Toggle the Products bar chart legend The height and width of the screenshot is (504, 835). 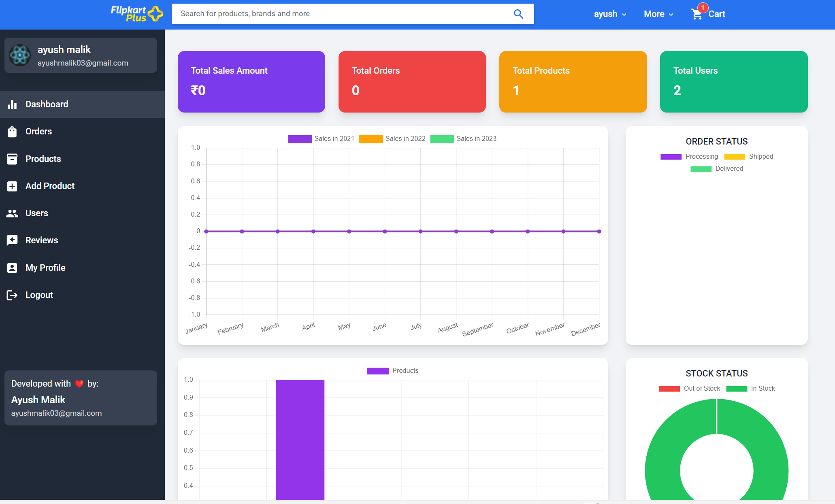392,371
